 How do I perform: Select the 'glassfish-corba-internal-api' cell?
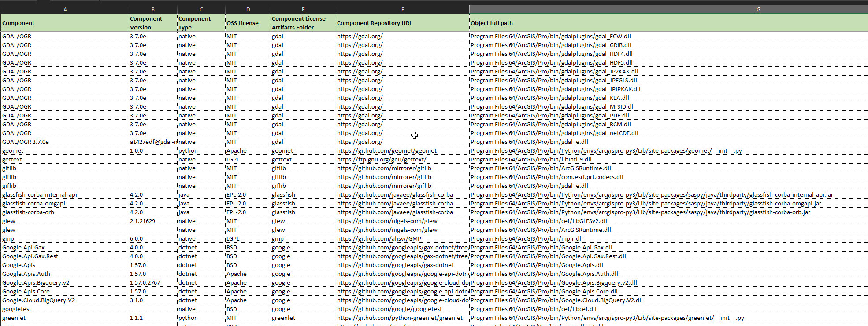tap(65, 194)
